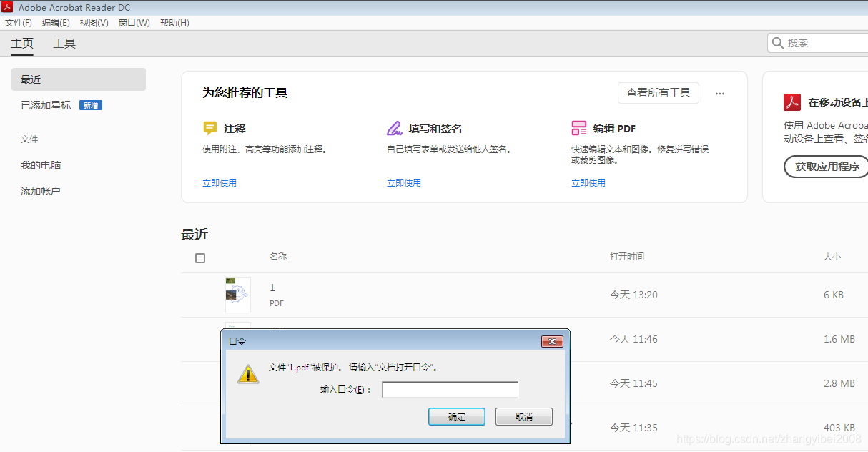Close the 口令 dialog
The image size is (868, 452).
[552, 342]
